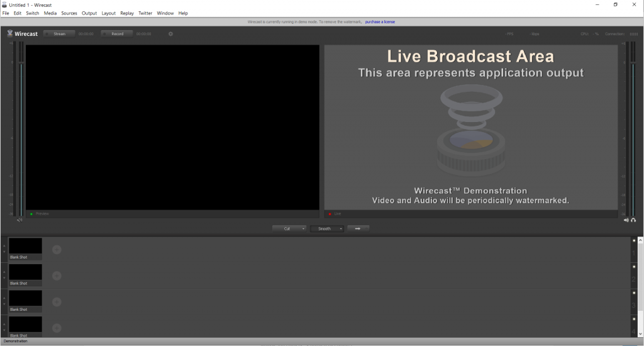Mute the preview audio speaker icon

click(19, 220)
